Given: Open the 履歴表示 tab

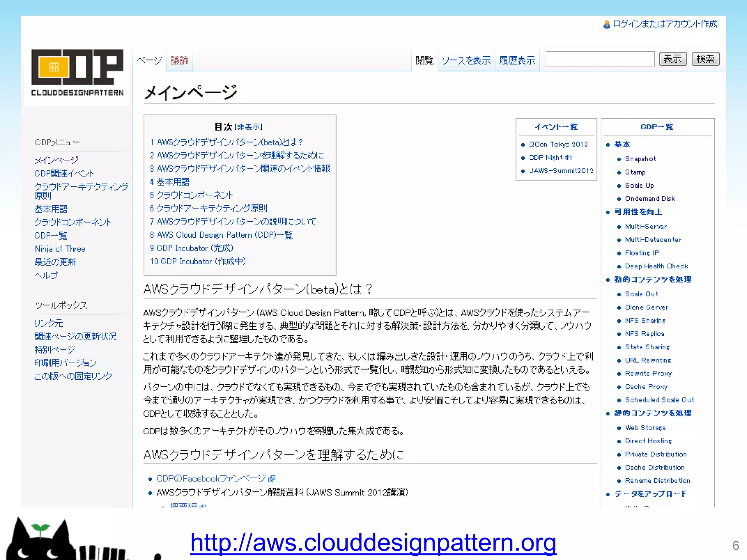Looking at the screenshot, I should 517,60.
